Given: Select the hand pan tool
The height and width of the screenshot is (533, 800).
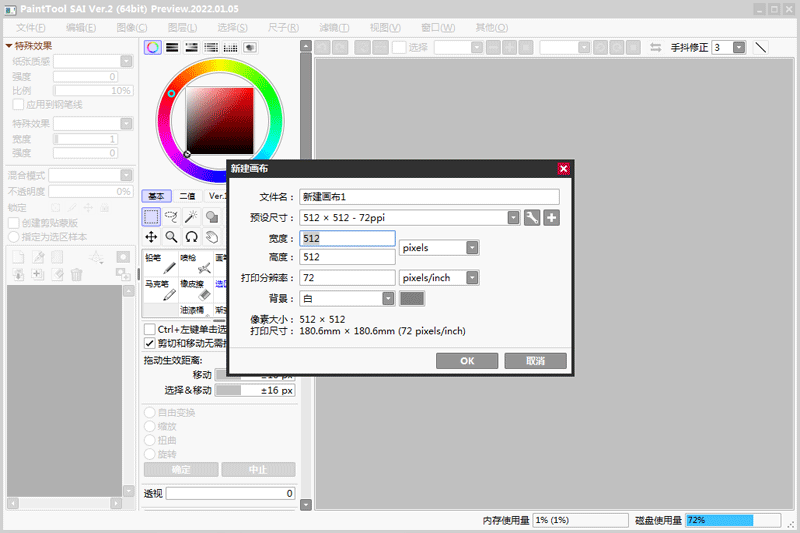Looking at the screenshot, I should [x=212, y=237].
